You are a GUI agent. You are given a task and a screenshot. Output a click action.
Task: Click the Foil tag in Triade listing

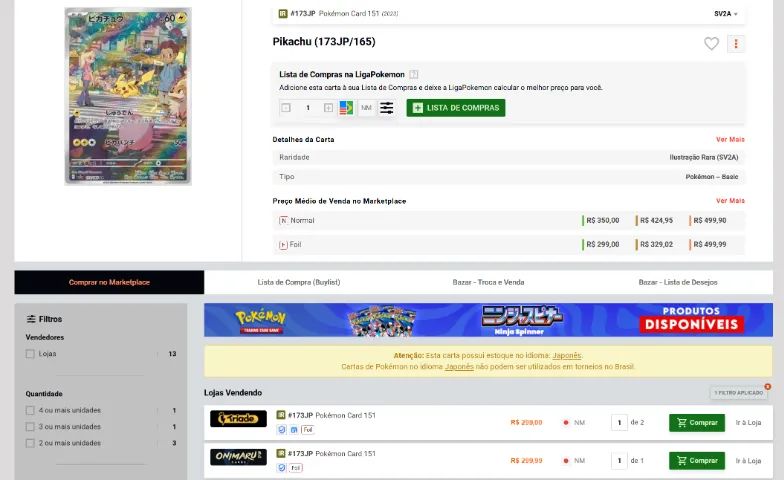click(x=308, y=430)
